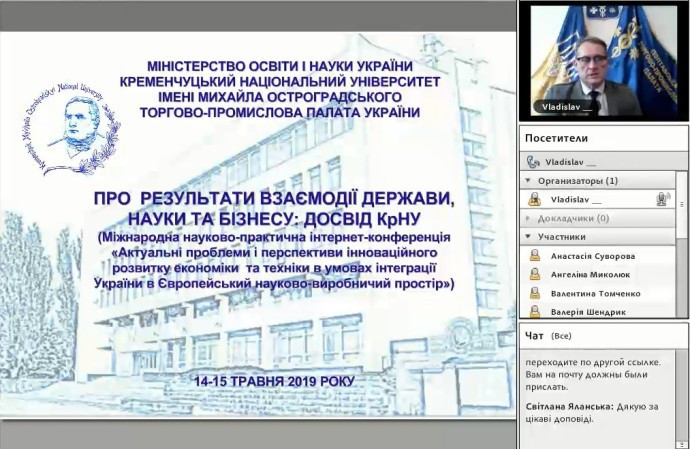Select participant Валентина Томченко
Image resolution: width=690 pixels, height=449 pixels.
coord(595,294)
